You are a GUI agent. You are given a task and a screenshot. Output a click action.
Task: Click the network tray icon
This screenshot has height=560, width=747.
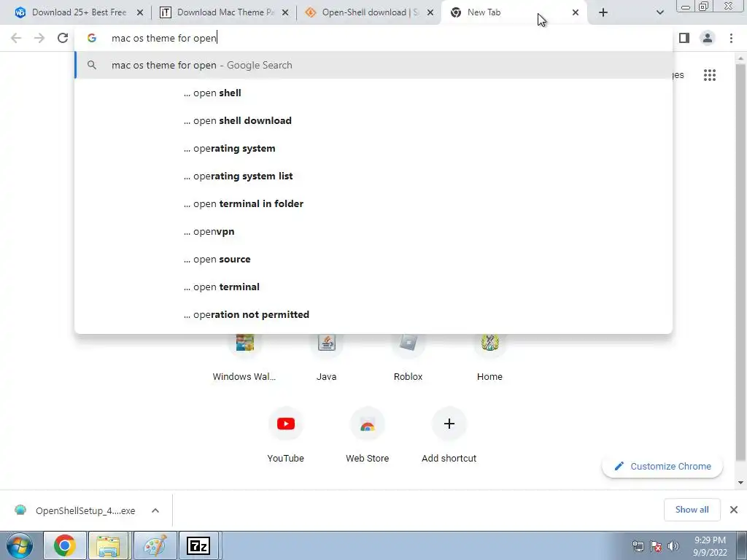tap(638, 546)
